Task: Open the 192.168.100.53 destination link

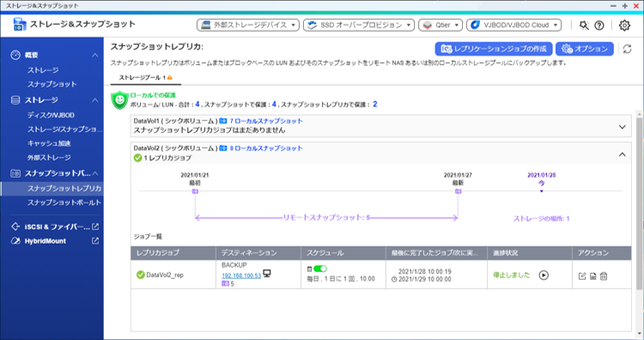Action: point(241,276)
